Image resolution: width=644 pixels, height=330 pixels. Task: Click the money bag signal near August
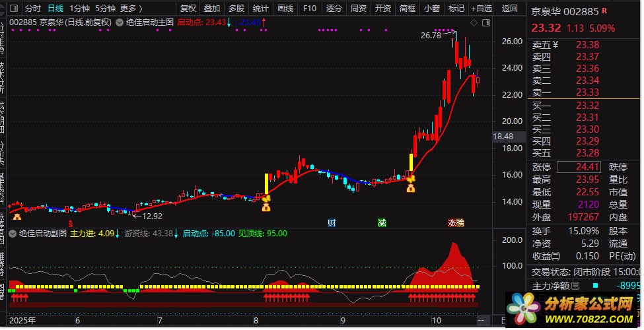(266, 207)
